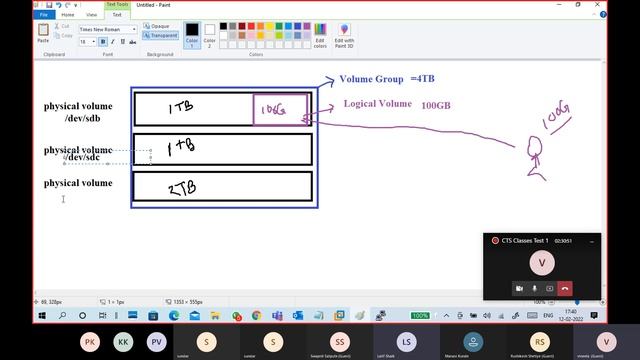Show hidden system tray icons
Viewport: 640px width, 360px height.
(447, 316)
